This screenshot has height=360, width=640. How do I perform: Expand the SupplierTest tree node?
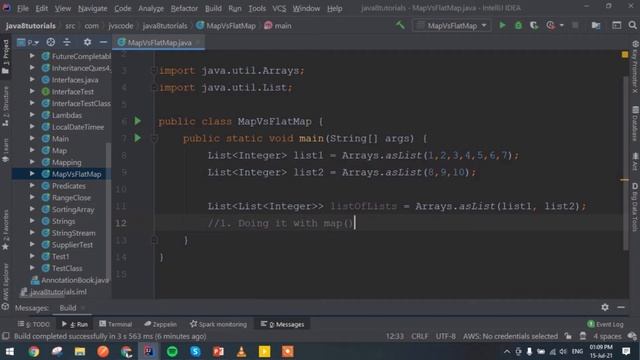coord(32,244)
